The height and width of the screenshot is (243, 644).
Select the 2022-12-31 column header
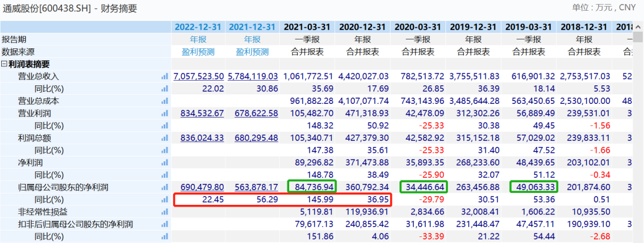coord(198,27)
